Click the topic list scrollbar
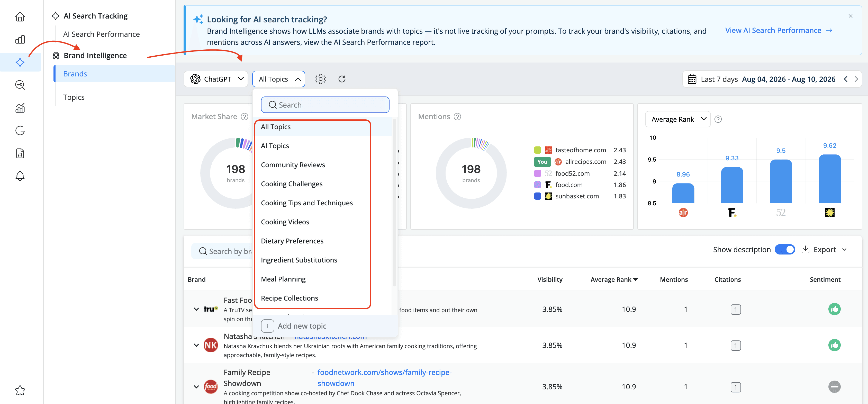 tap(394, 202)
